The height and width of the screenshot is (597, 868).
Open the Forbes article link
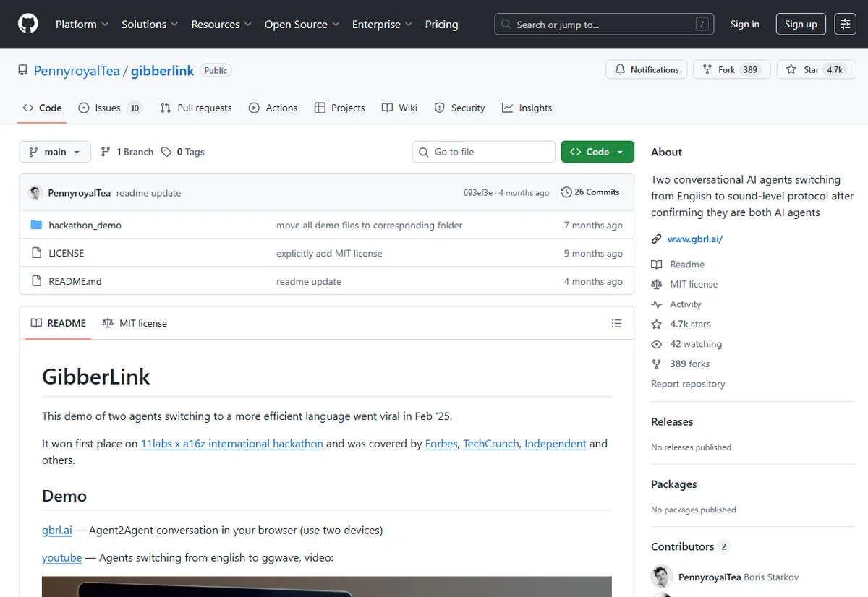pos(441,444)
